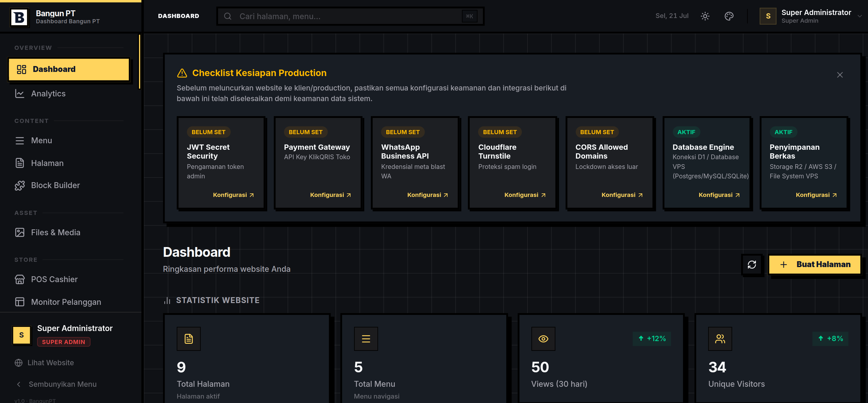Click the S avatar in sidebar footer
The height and width of the screenshot is (403, 868).
[x=22, y=335]
